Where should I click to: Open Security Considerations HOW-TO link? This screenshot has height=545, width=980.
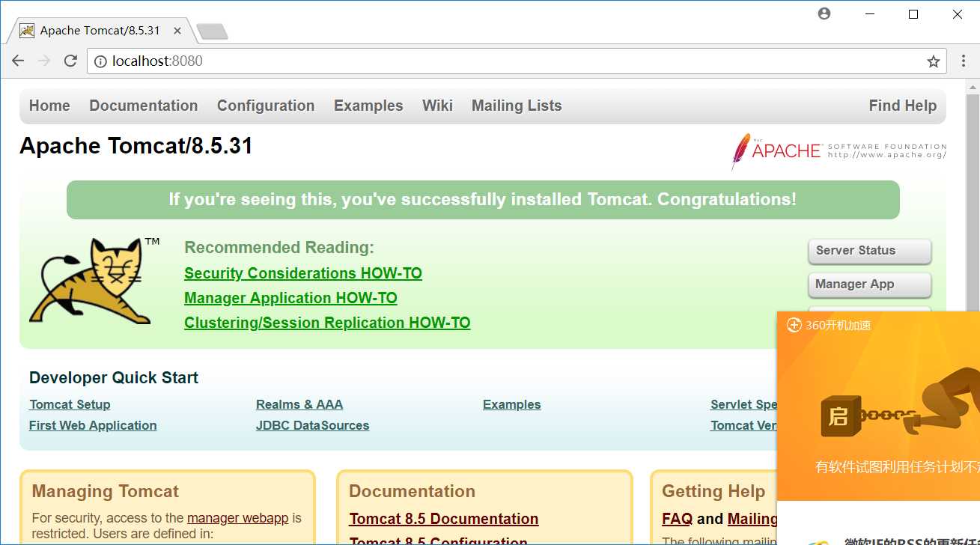point(303,273)
